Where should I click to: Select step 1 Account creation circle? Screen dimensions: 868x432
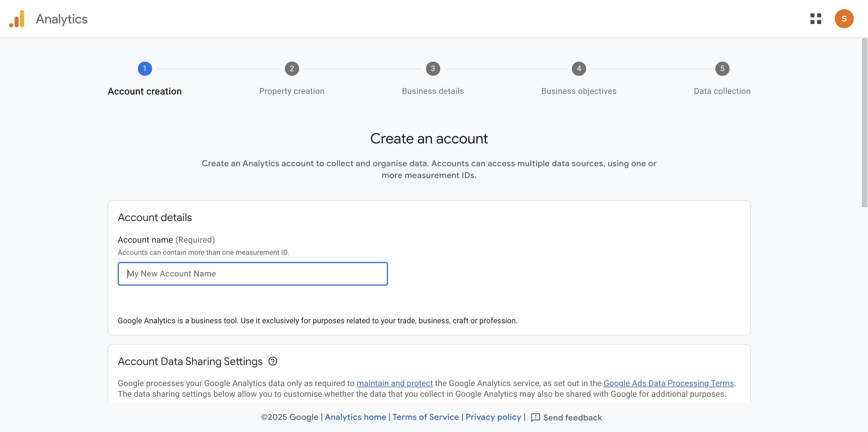point(145,68)
